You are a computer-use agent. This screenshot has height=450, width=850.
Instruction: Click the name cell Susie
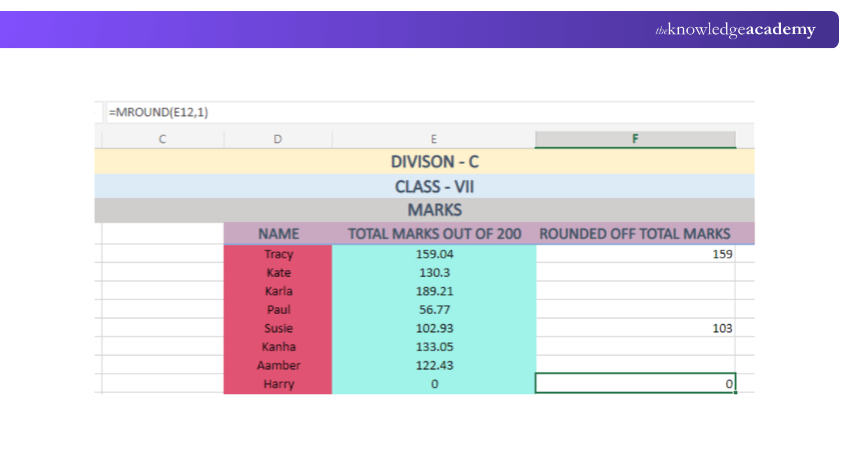click(278, 328)
